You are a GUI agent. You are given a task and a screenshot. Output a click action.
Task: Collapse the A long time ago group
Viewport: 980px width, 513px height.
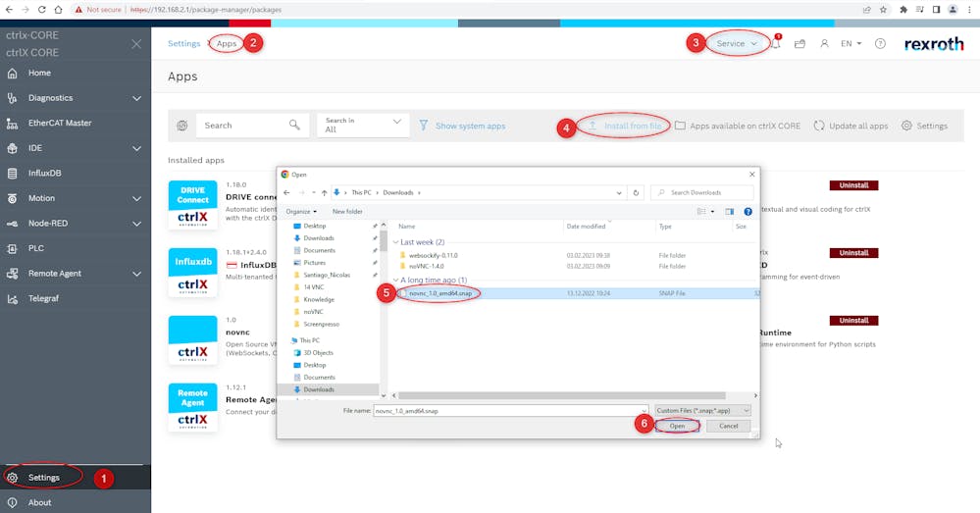(x=395, y=280)
